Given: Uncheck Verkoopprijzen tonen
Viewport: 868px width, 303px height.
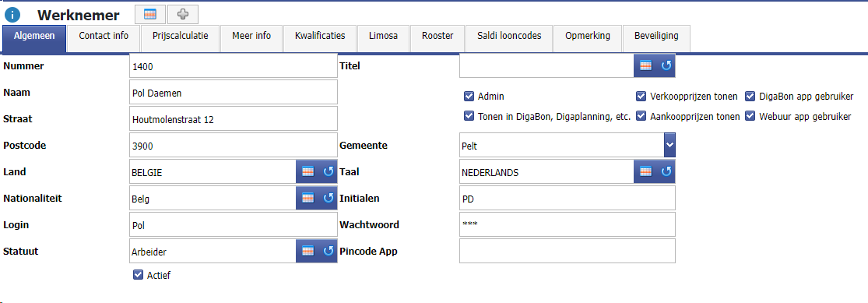Looking at the screenshot, I should [x=641, y=97].
